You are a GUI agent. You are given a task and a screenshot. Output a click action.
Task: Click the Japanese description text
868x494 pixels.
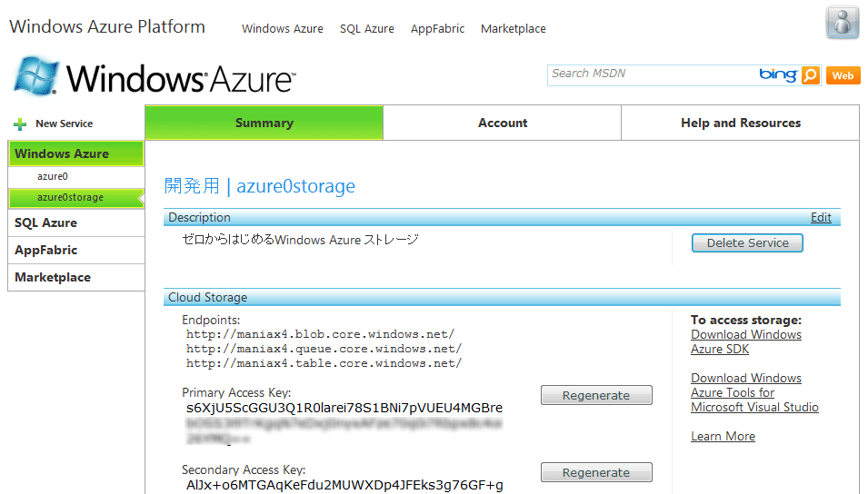click(300, 240)
